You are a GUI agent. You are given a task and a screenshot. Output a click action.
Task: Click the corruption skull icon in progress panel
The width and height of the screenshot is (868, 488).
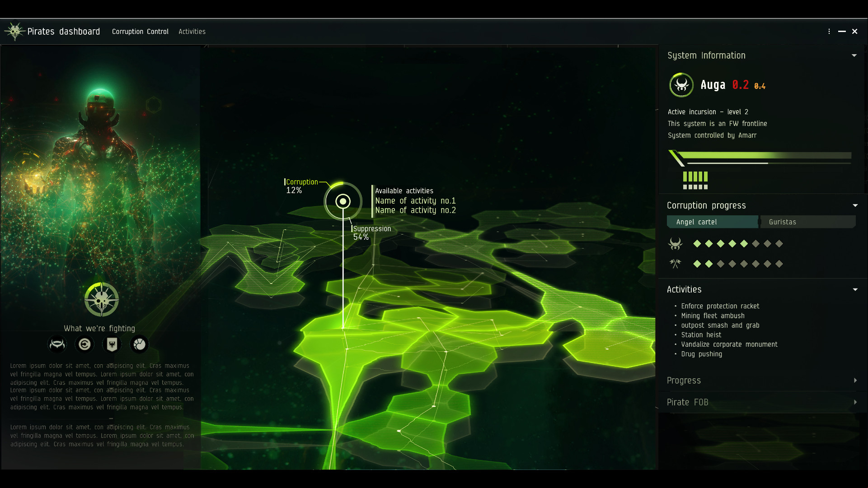pos(676,244)
